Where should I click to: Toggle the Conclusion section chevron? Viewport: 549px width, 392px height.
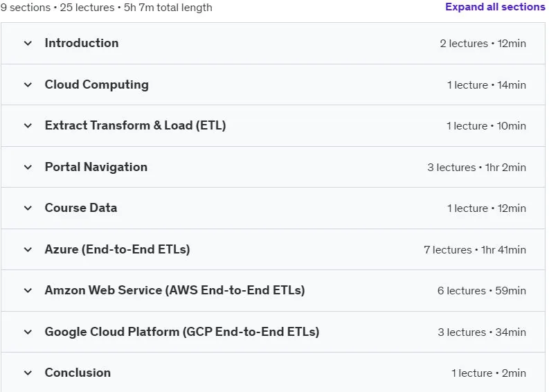(x=28, y=373)
